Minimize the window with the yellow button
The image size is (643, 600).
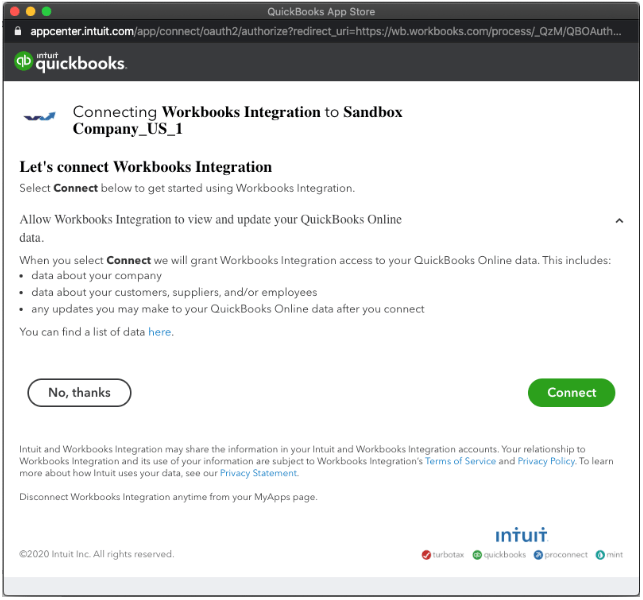(29, 11)
